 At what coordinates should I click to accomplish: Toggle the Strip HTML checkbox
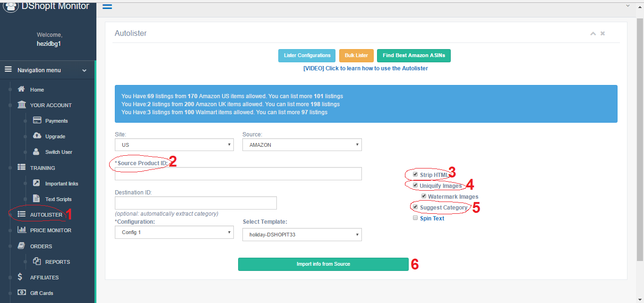point(415,175)
